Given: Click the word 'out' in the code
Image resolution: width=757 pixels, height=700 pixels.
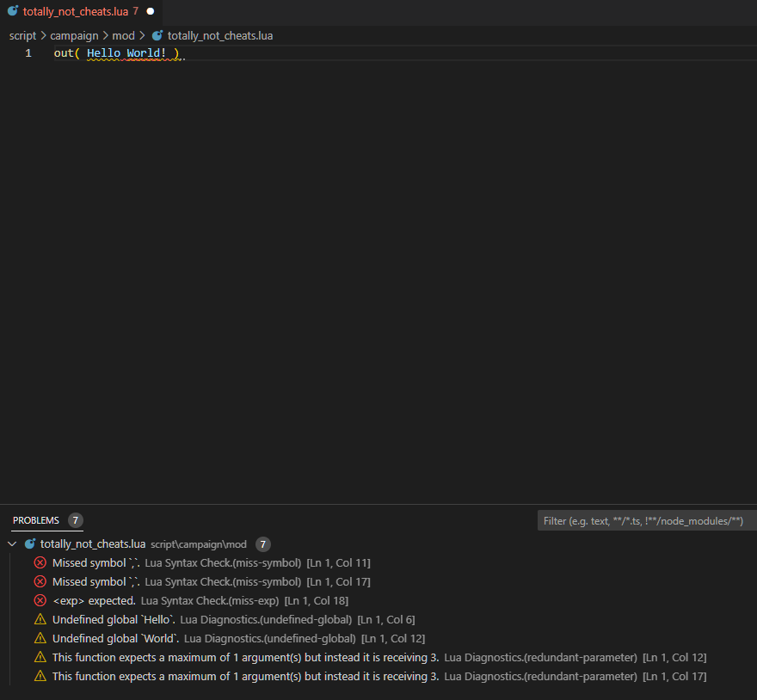Looking at the screenshot, I should tap(64, 53).
